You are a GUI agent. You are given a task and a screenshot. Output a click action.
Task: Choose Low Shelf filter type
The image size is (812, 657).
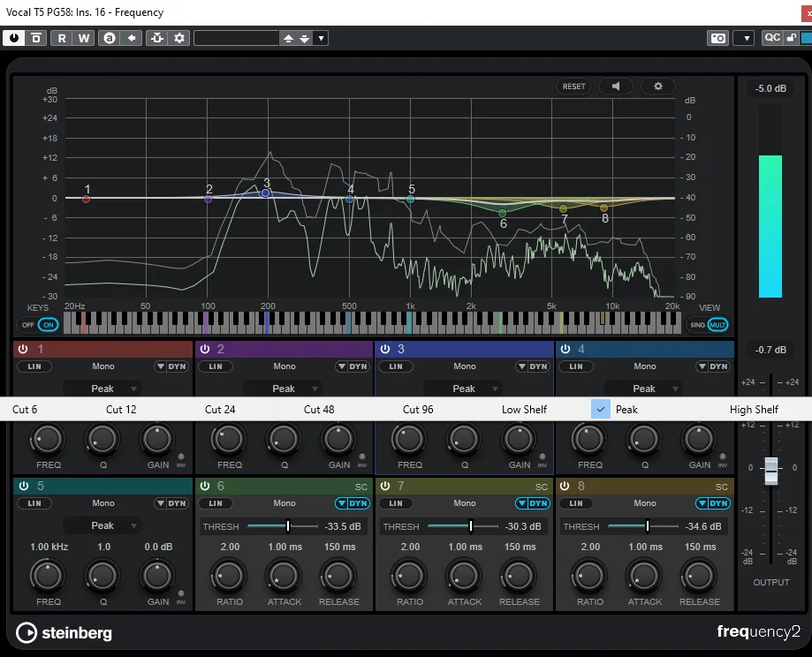pyautogui.click(x=524, y=410)
